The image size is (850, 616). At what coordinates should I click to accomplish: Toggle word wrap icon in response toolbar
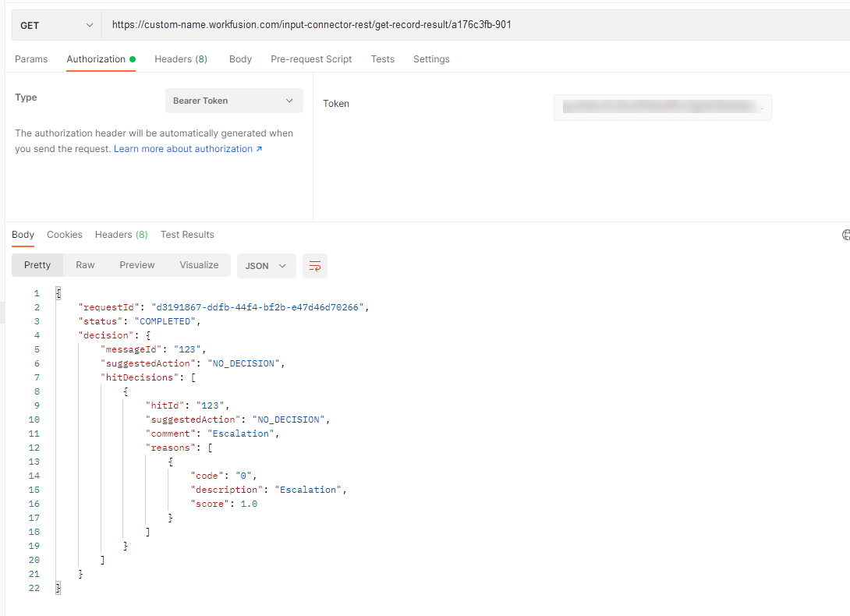(x=315, y=266)
